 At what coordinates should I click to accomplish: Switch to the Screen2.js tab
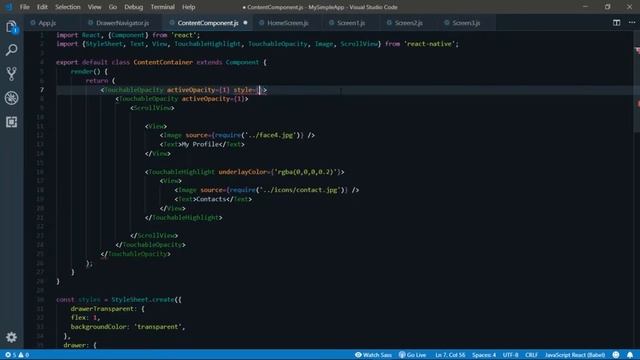(408, 23)
